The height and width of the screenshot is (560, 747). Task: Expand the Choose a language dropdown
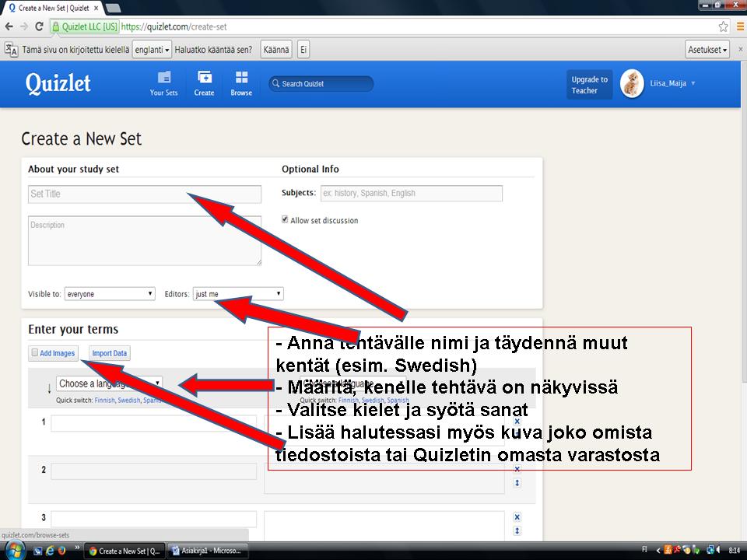click(x=109, y=383)
